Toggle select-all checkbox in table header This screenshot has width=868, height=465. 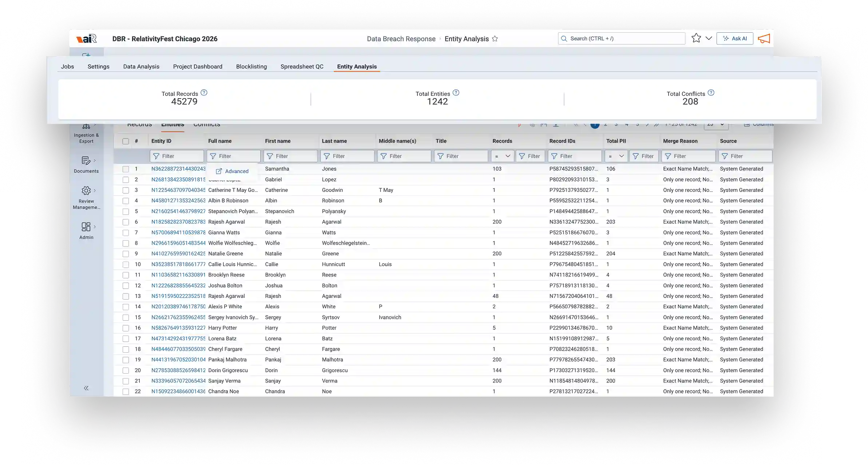pyautogui.click(x=126, y=141)
